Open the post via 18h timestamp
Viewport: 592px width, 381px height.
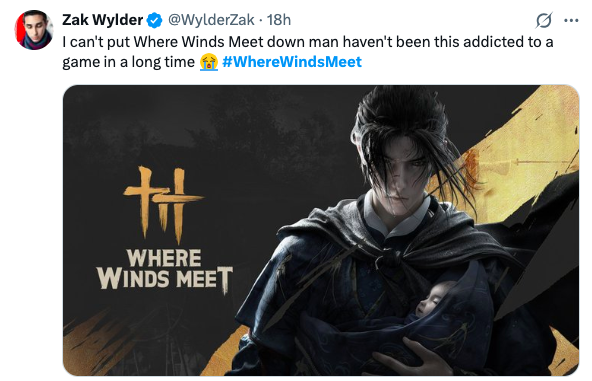(x=279, y=20)
